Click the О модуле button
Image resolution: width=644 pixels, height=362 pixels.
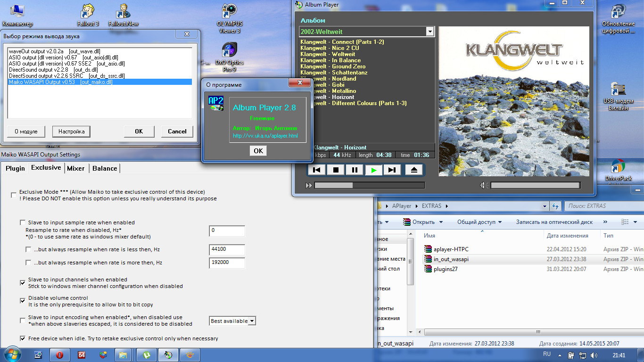26,132
